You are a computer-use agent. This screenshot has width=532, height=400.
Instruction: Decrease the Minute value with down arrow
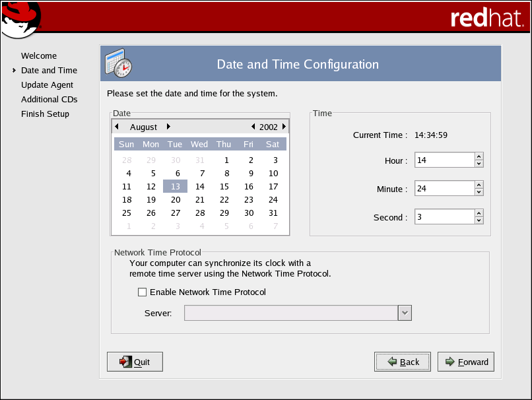(479, 193)
